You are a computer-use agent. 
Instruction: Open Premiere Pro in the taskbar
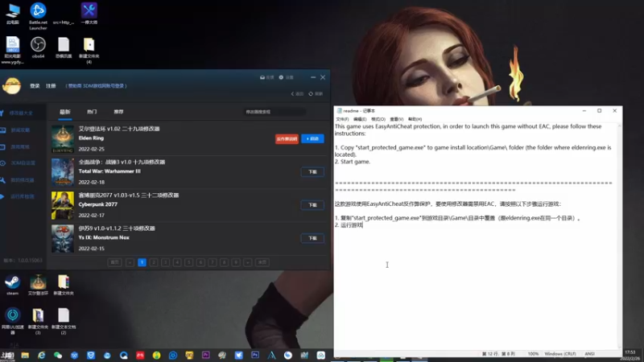click(206, 356)
